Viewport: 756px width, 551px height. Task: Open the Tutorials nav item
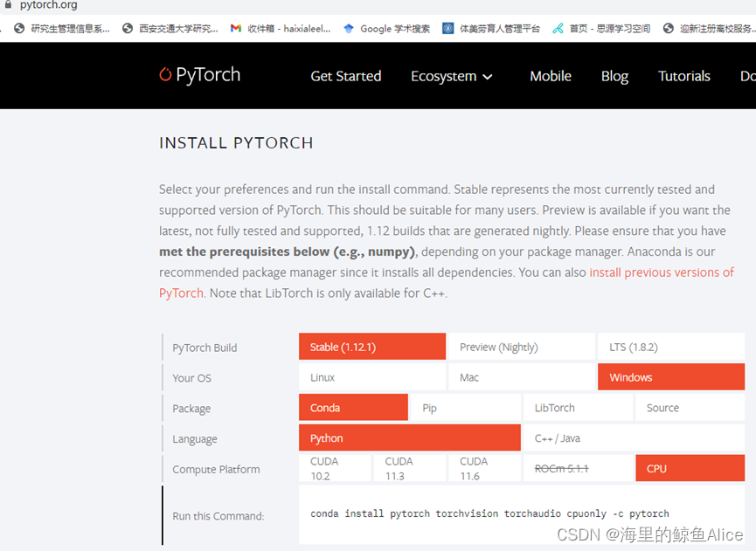[x=684, y=76]
